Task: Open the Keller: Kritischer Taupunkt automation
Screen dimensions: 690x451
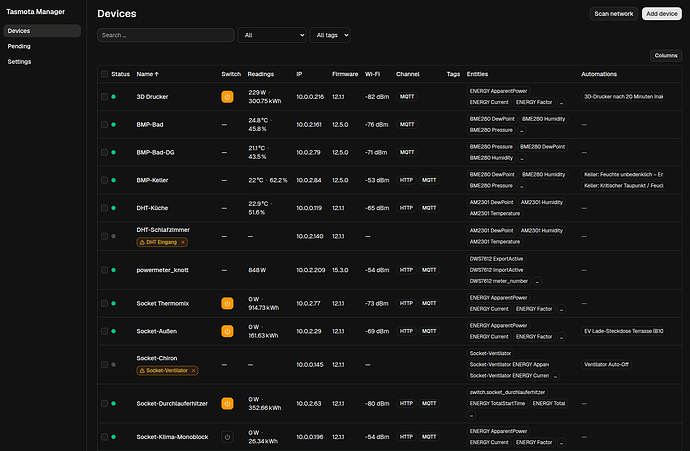Action: pos(623,186)
